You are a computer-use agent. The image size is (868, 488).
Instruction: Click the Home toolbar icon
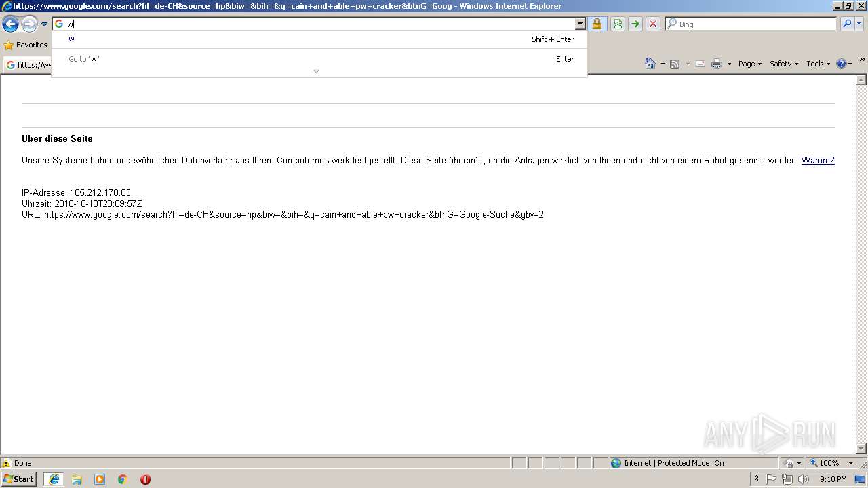point(650,64)
